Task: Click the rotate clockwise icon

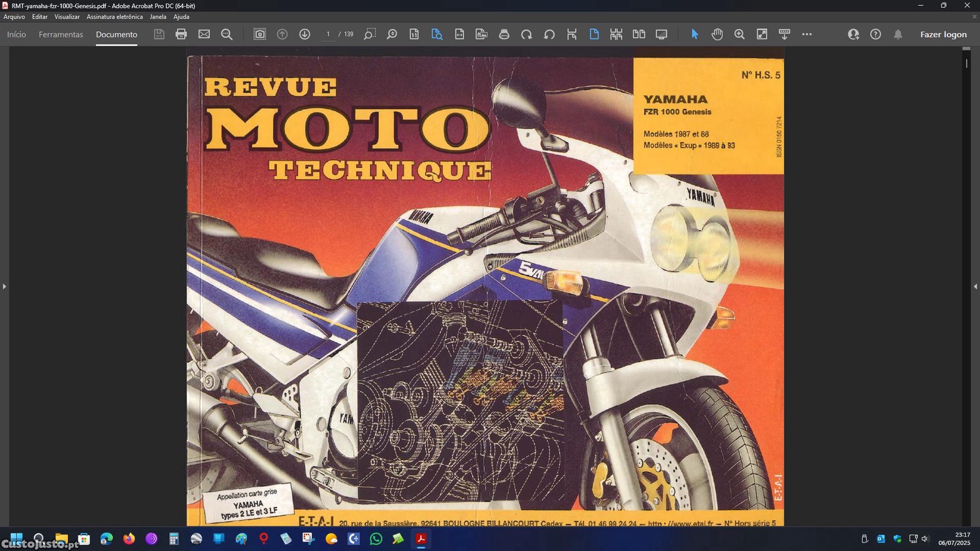Action: tap(527, 34)
